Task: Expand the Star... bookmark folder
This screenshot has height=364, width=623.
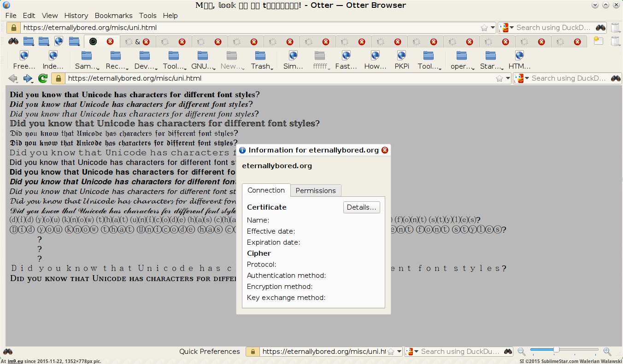Action: click(491, 60)
